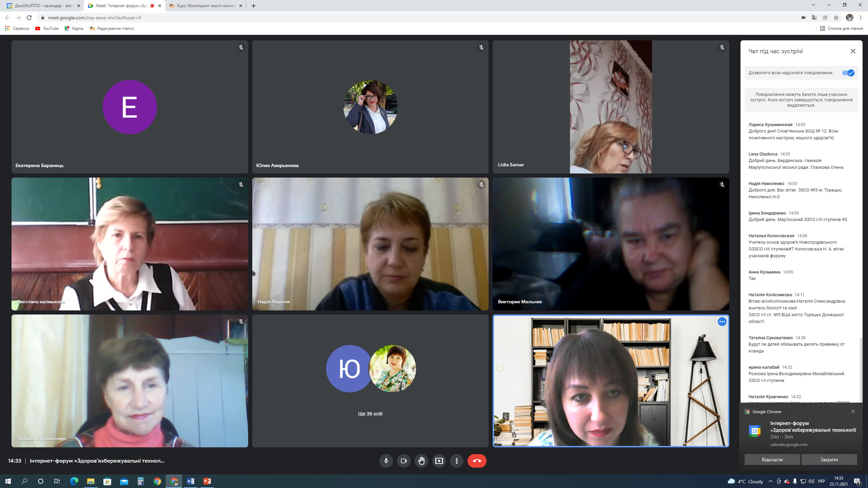
Task: Click the Закрити button in the notification
Action: pos(829,460)
